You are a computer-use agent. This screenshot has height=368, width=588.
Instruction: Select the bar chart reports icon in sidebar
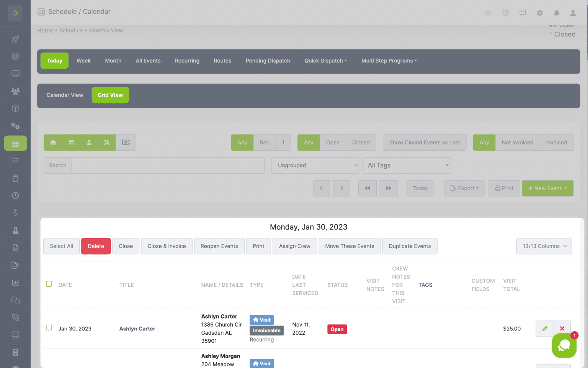15,283
